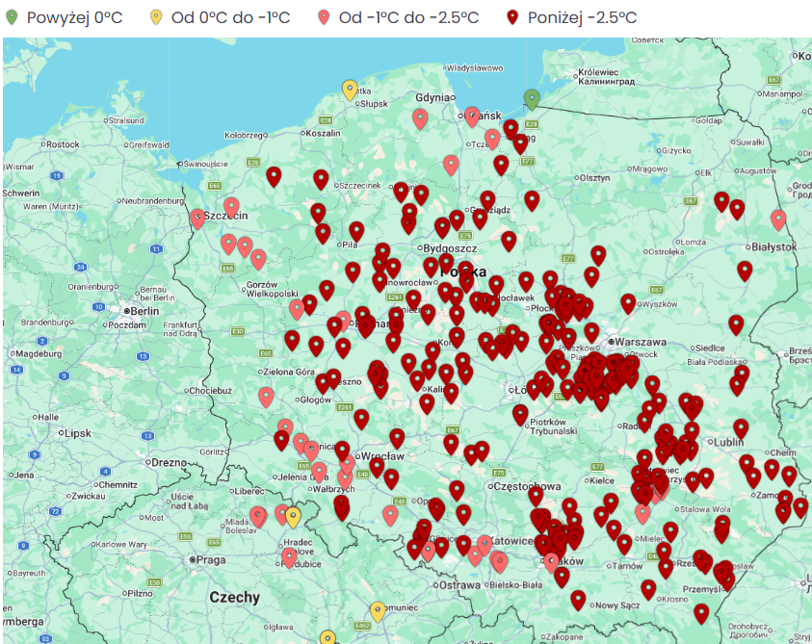
Task: Click the Berlin city label on map
Action: pos(144,311)
